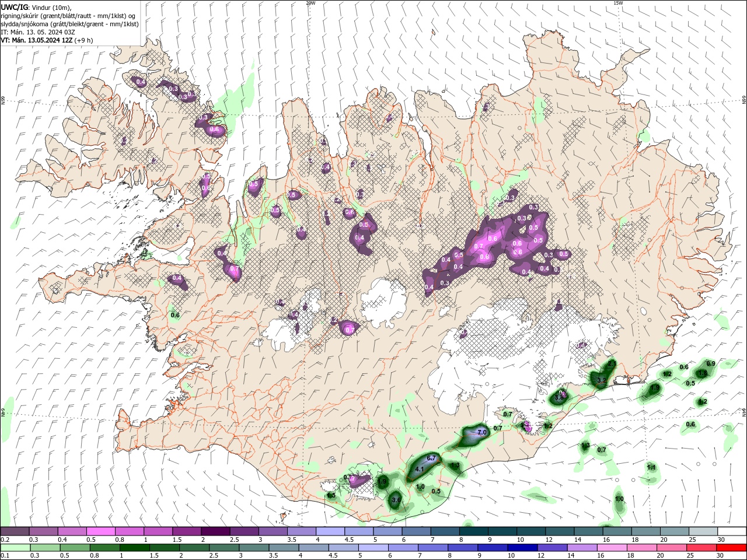Click the bright pink 0.5–0.8 snow legend swatch
This screenshot has height=560, width=747.
coord(100,531)
